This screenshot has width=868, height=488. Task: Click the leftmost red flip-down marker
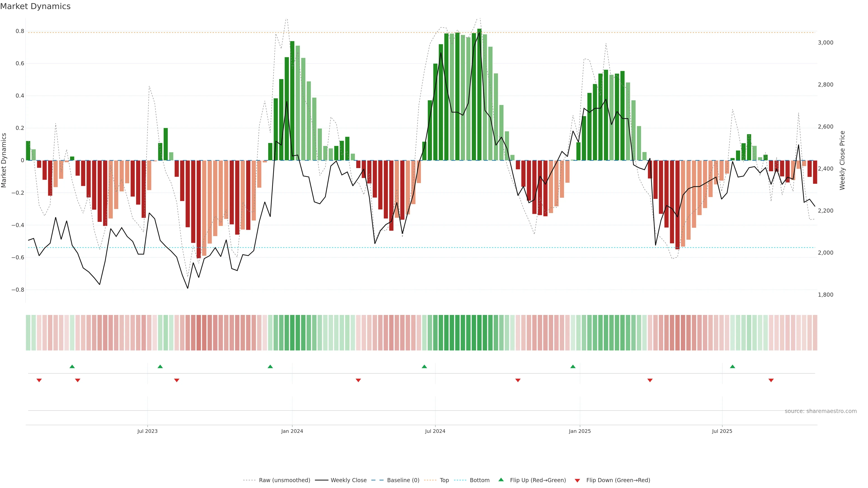[39, 380]
